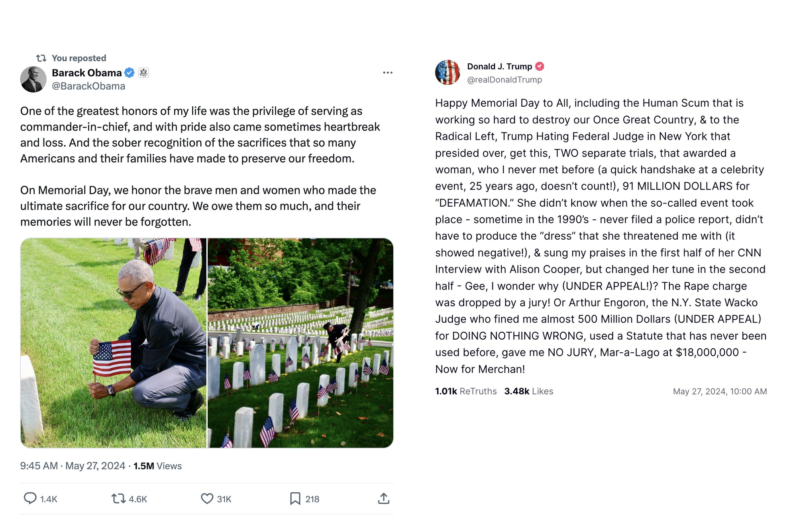Click the share upload icon
This screenshot has width=797, height=532.
(383, 499)
